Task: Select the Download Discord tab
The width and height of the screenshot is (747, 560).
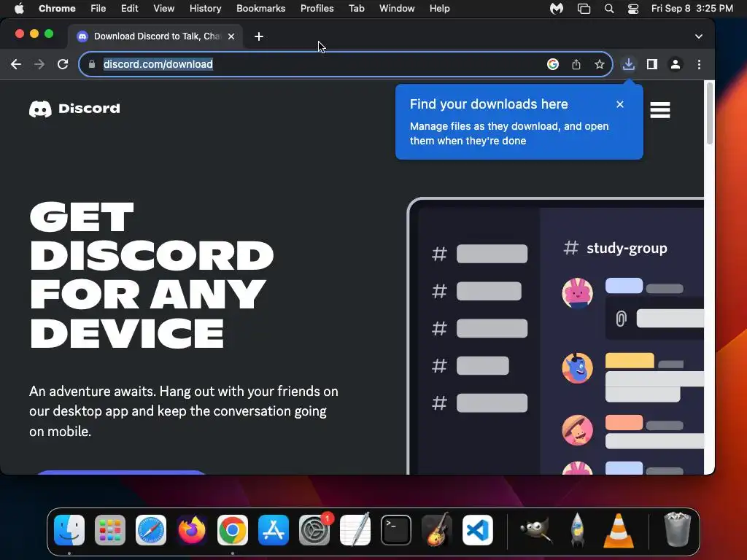Action: coord(156,36)
